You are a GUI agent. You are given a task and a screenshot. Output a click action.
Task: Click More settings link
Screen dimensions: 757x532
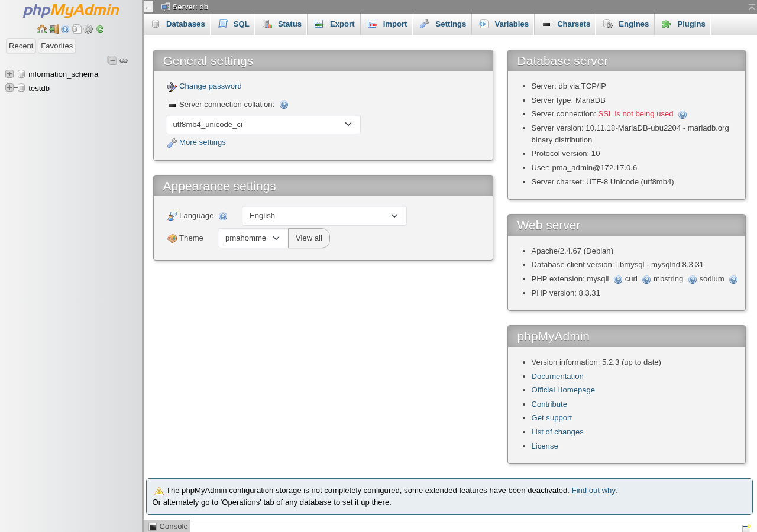[202, 142]
